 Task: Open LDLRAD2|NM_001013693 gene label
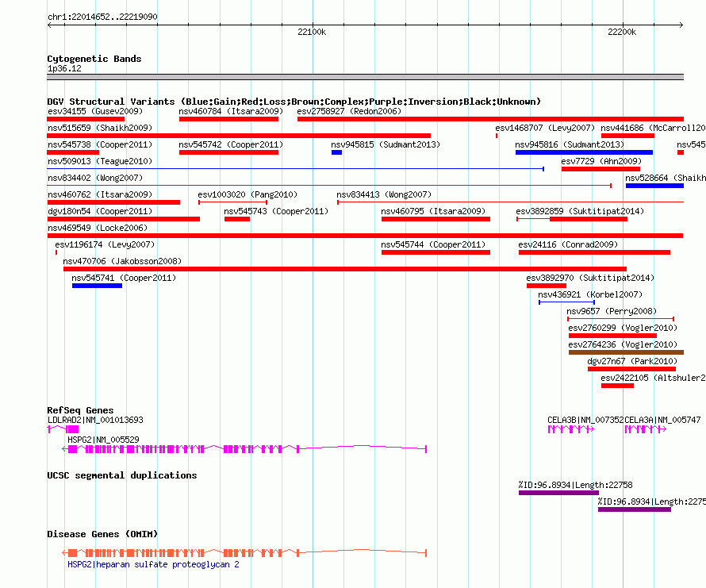tap(95, 420)
